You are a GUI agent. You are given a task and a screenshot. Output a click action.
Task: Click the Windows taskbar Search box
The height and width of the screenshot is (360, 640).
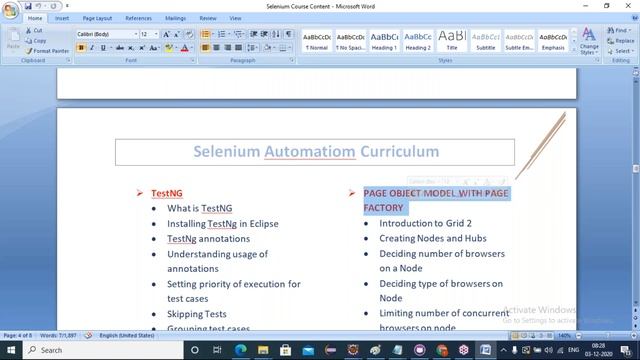103,350
